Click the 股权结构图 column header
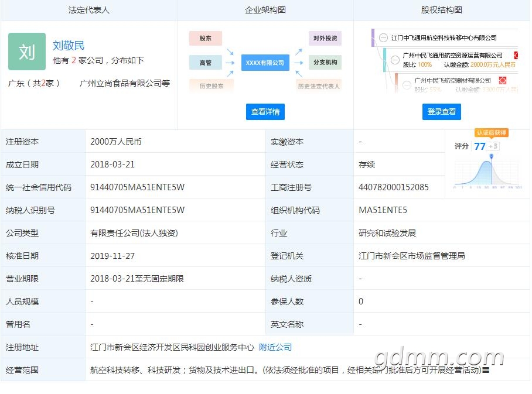532x394 pixels. [x=441, y=10]
